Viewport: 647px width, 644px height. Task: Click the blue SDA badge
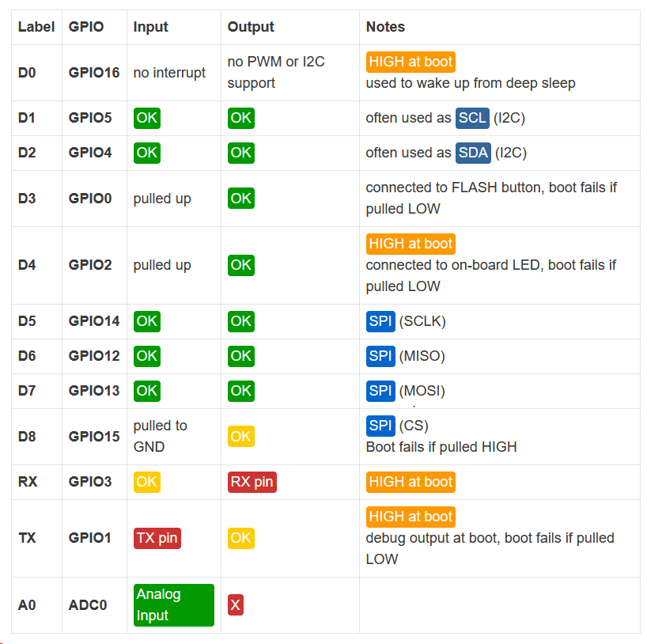(473, 153)
